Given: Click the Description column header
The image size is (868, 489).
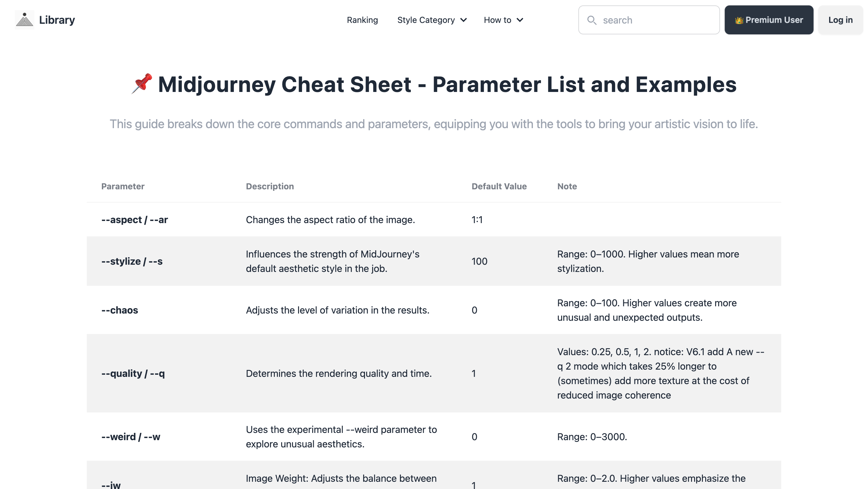Looking at the screenshot, I should 269,186.
